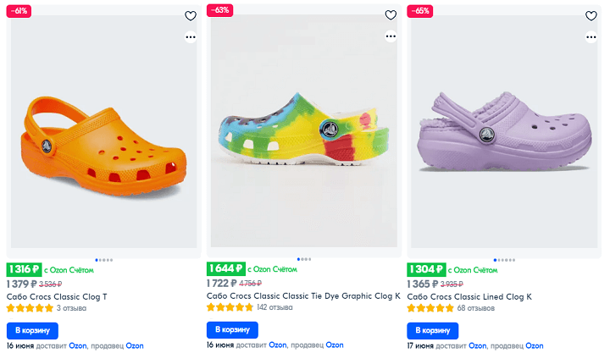This screenshot has height=364, width=610.
Task: Click the -61% discount badge
Action: [19, 11]
